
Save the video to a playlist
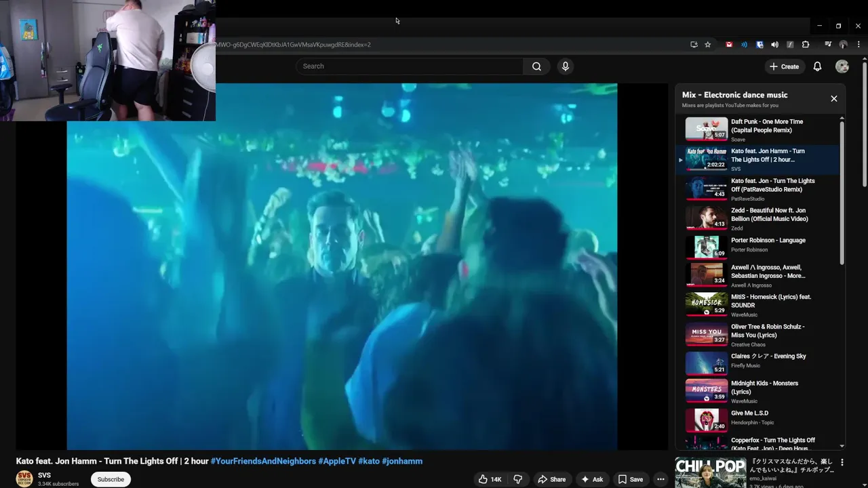(630, 479)
